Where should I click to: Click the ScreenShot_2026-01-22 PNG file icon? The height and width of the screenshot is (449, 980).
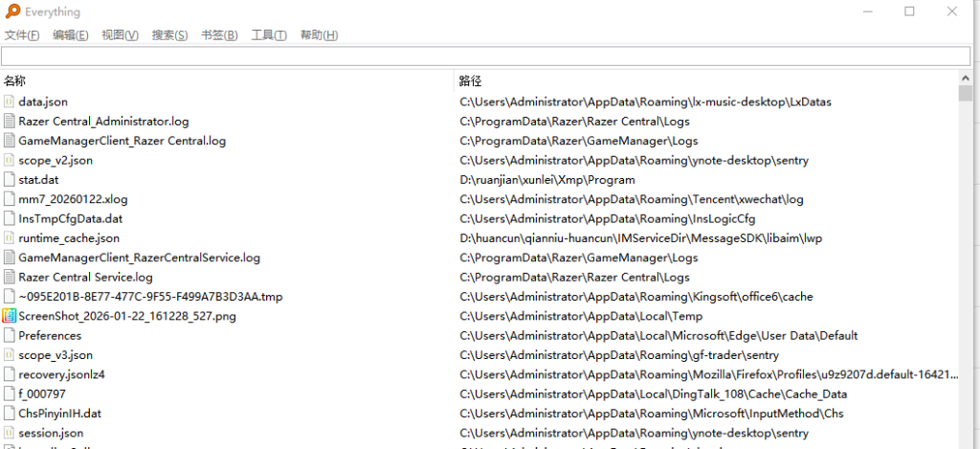(10, 316)
